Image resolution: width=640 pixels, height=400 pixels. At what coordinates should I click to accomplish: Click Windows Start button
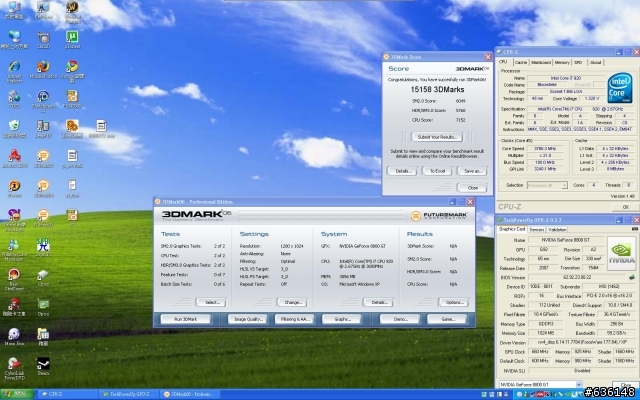(16, 394)
